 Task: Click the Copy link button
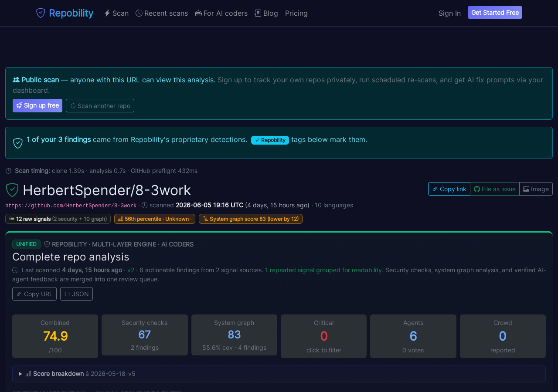tap(449, 189)
